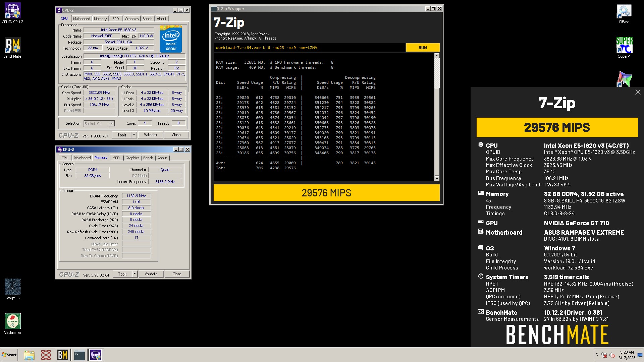The image size is (644, 362).
Task: Click the network icon in the system tray
Action: [604, 355]
